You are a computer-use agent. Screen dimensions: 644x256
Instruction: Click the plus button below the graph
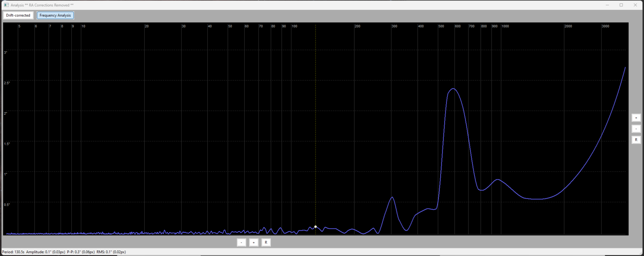[x=254, y=243]
